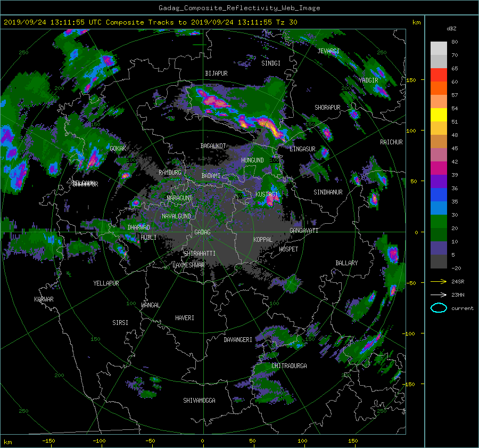Click the JEVARGI city label
The image size is (479, 448).
pos(328,51)
